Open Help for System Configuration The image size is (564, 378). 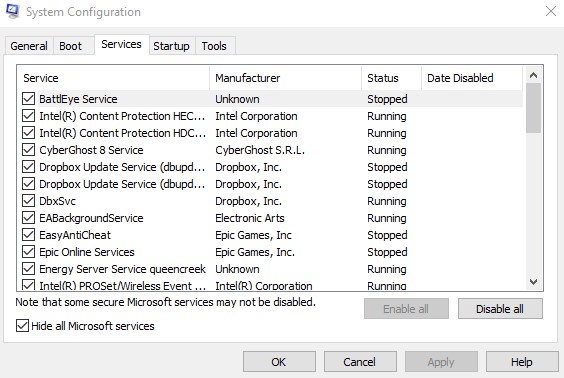click(522, 361)
